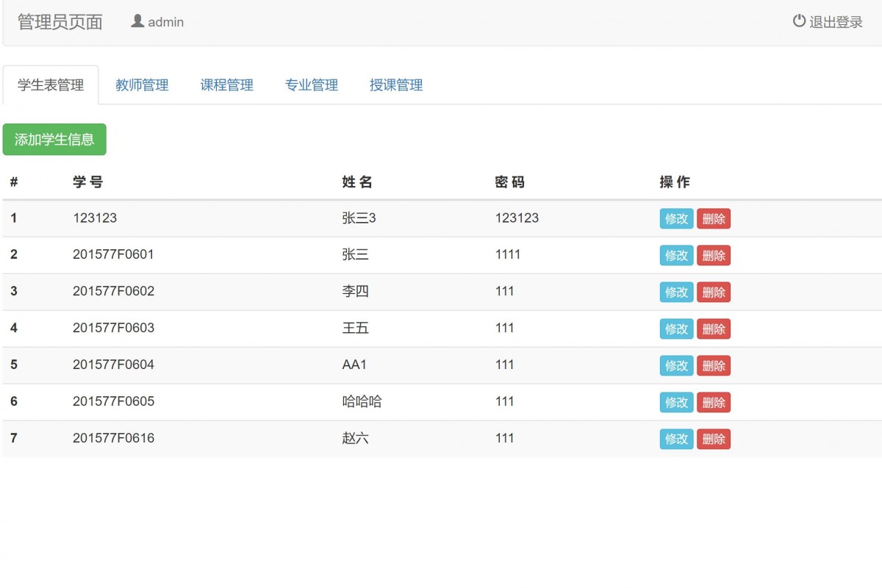Delete record of 201577F0601 via 删除
This screenshot has height=588, width=882.
pyautogui.click(x=713, y=255)
